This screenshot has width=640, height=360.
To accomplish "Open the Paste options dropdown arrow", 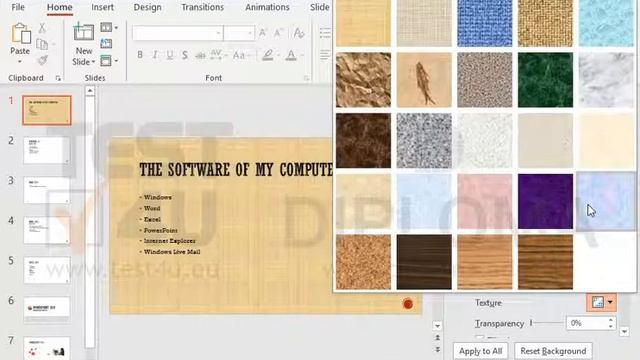I will click(20, 62).
